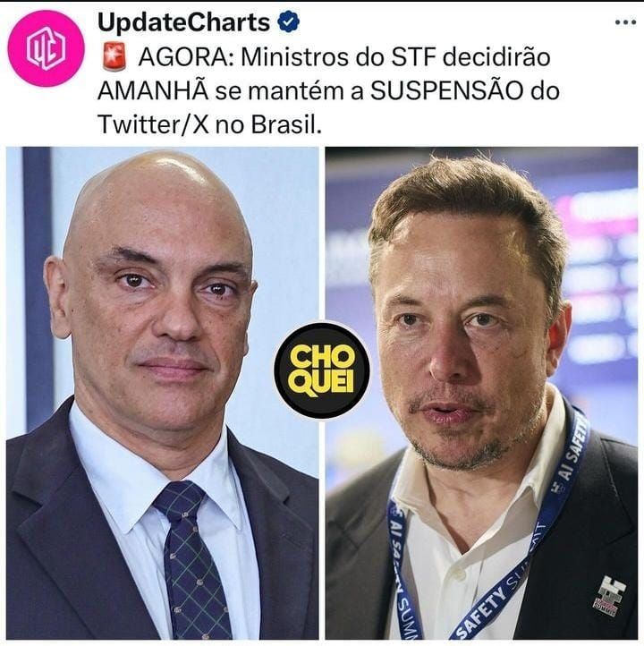Click the STF mention in the post
The height and width of the screenshot is (646, 644).
click(x=413, y=57)
